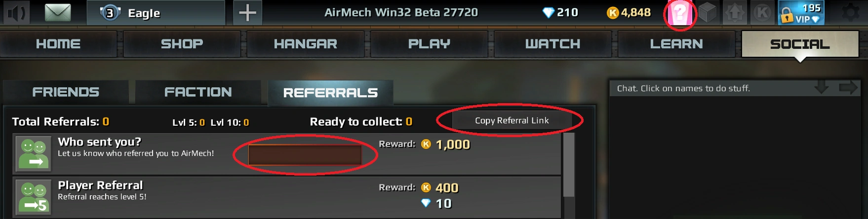The height and width of the screenshot is (219, 868).
Task: Click the grayed-out K coin icon
Action: [762, 13]
